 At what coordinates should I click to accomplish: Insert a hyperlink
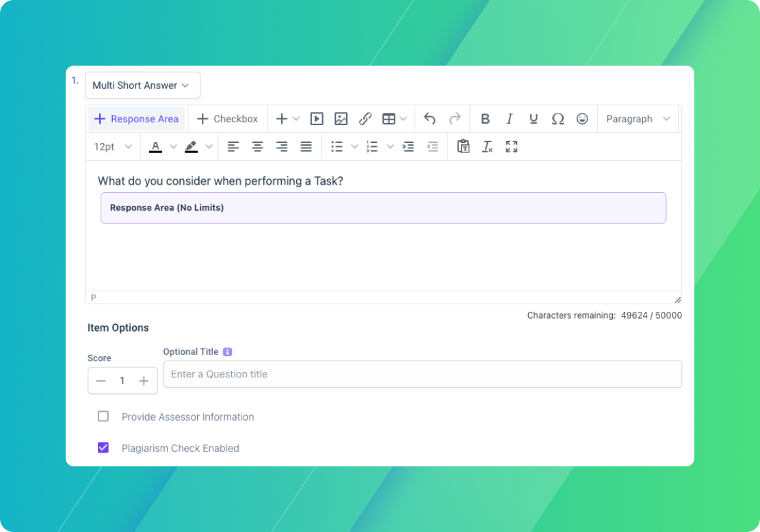click(365, 118)
